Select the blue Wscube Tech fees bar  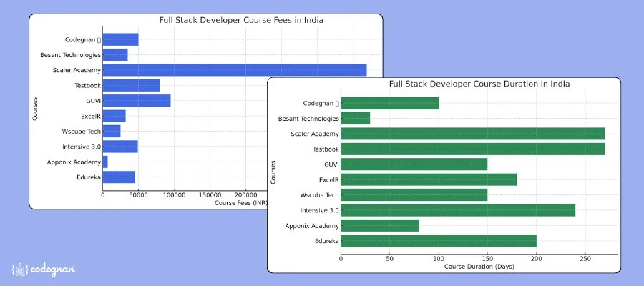tap(112, 132)
